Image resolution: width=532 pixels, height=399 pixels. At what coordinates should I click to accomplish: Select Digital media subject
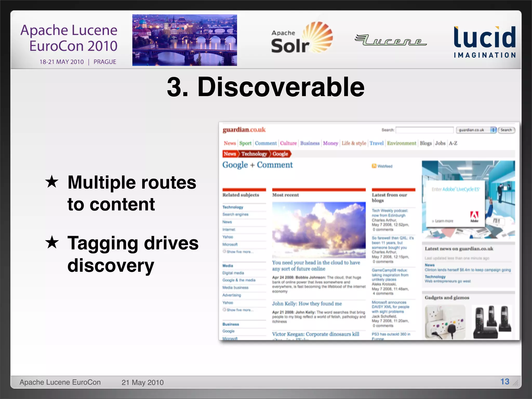coord(233,273)
